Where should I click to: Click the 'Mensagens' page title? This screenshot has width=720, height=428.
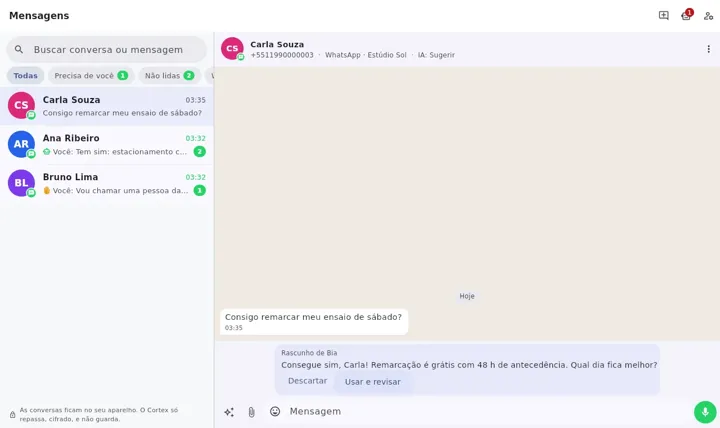[x=39, y=16]
